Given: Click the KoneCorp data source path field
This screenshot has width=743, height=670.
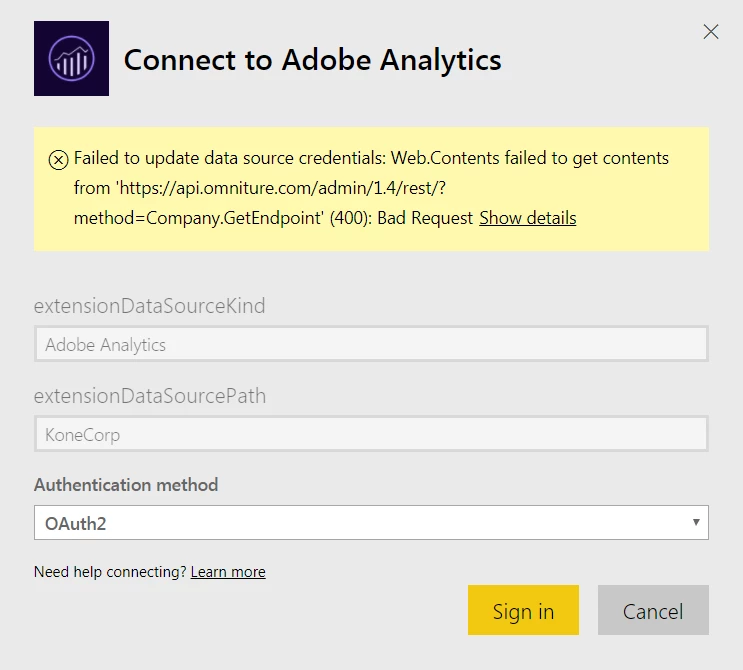Looking at the screenshot, I should (x=371, y=435).
